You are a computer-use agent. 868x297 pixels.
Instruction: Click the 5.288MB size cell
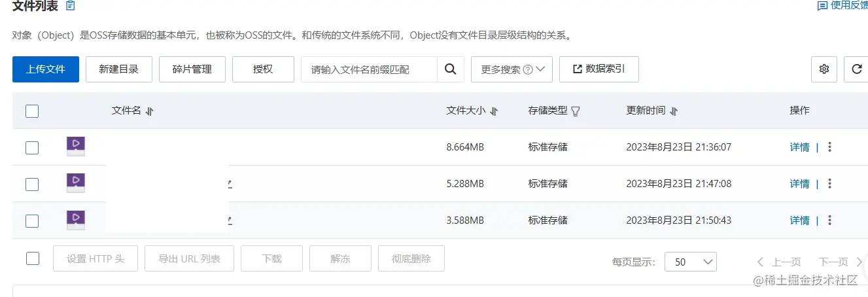tap(465, 184)
